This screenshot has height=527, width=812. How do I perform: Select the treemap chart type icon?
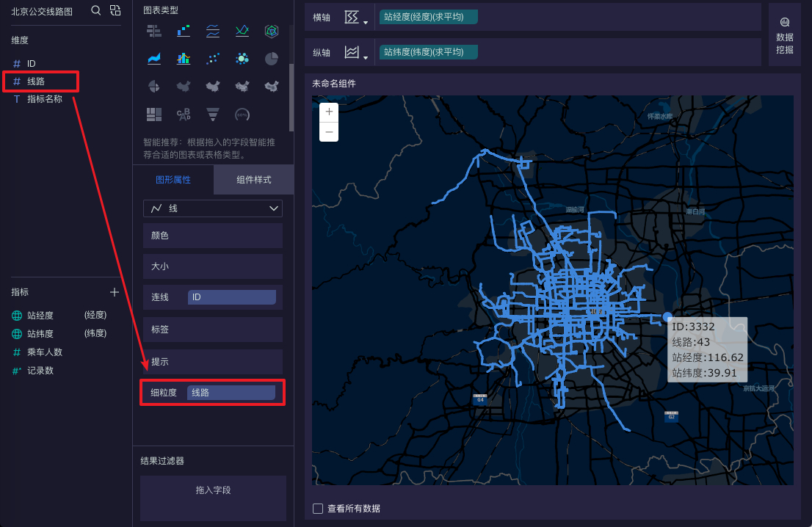tap(153, 114)
